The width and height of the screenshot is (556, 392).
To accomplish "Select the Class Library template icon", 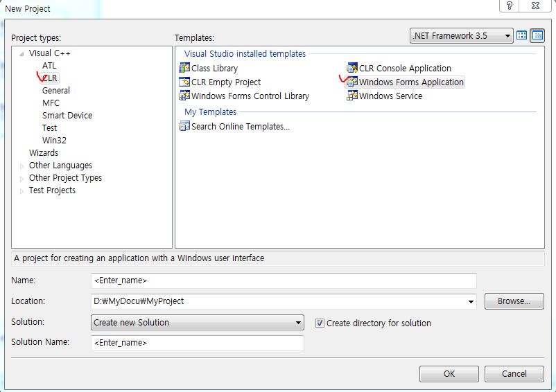I will coord(184,68).
